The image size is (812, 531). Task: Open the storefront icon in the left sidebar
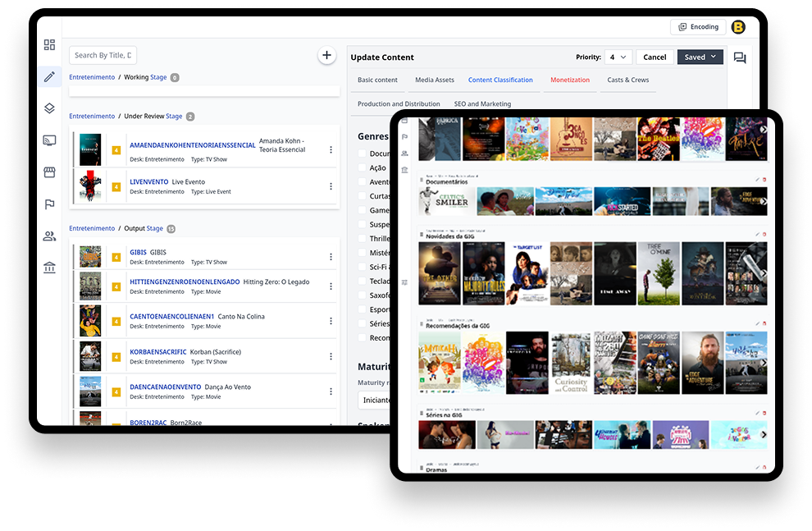pyautogui.click(x=49, y=172)
